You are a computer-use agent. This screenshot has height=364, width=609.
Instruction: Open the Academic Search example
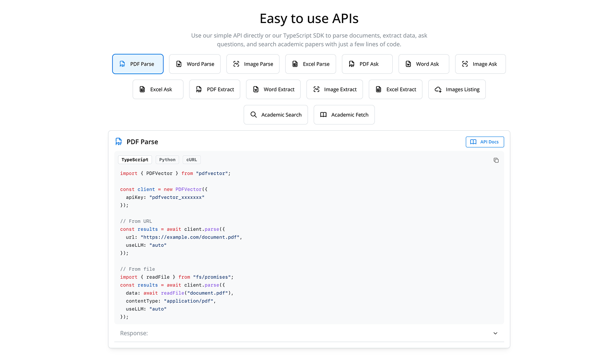tap(276, 115)
